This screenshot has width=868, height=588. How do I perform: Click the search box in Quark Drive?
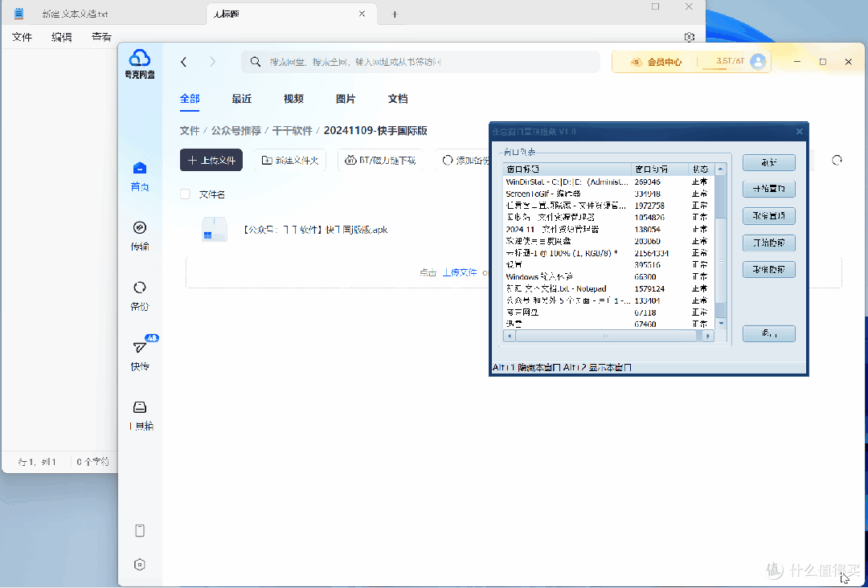[420, 62]
